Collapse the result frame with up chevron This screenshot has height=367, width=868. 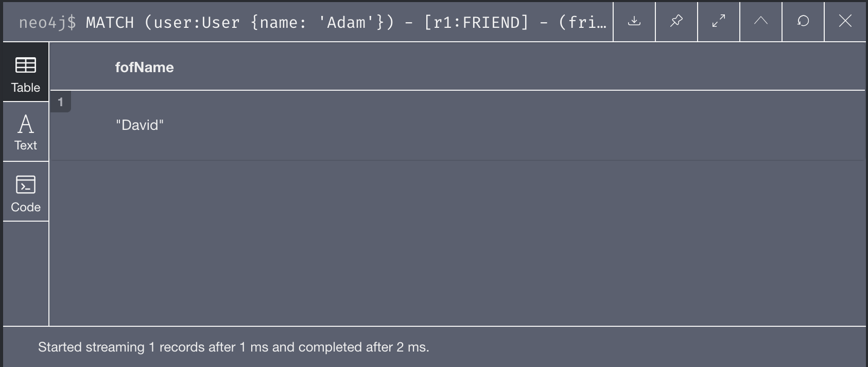761,21
